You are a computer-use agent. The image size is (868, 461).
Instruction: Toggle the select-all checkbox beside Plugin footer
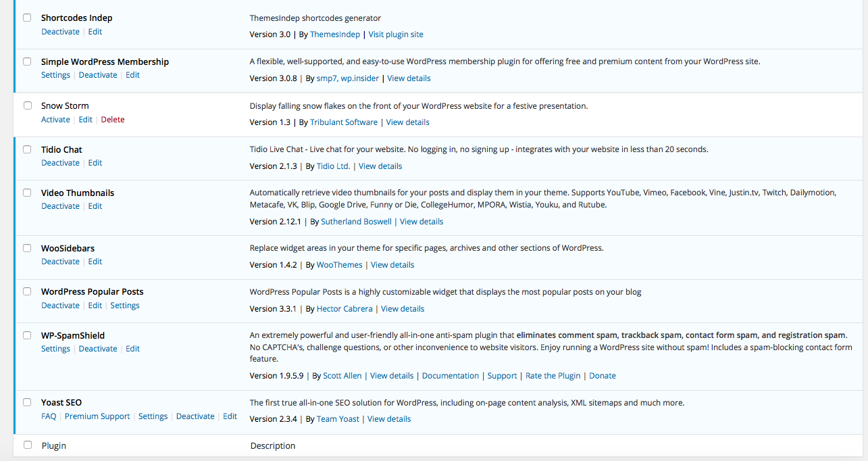pyautogui.click(x=28, y=445)
